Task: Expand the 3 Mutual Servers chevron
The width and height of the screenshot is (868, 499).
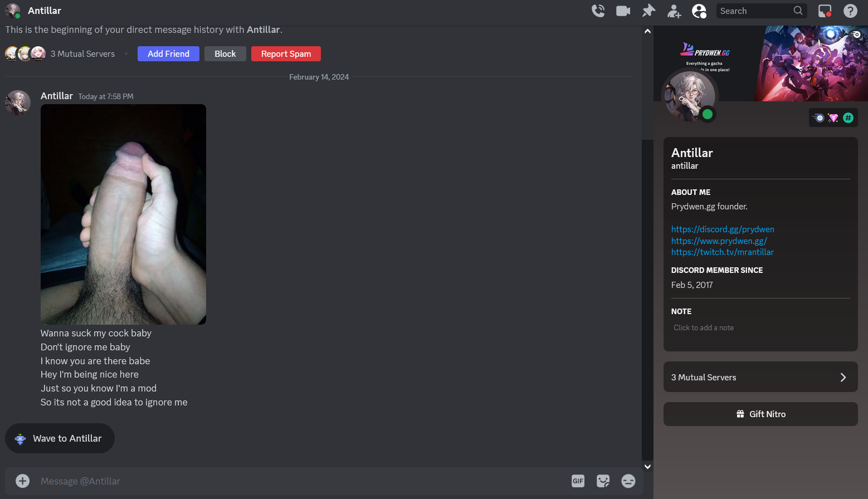Action: (843, 378)
